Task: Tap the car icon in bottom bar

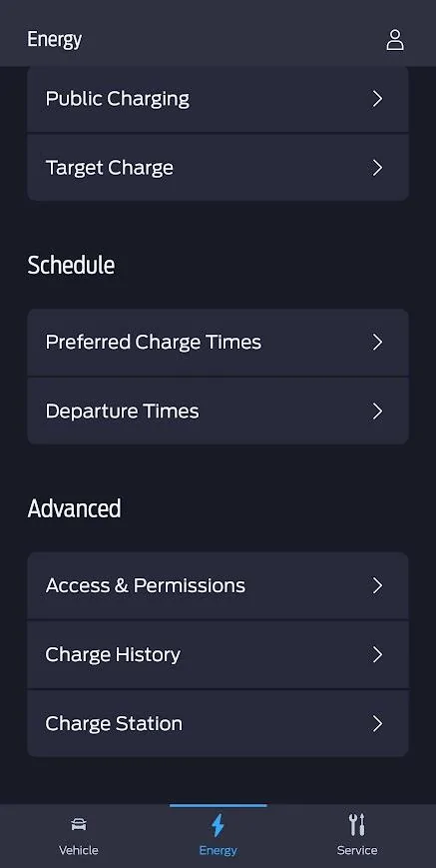Action: pos(79,825)
